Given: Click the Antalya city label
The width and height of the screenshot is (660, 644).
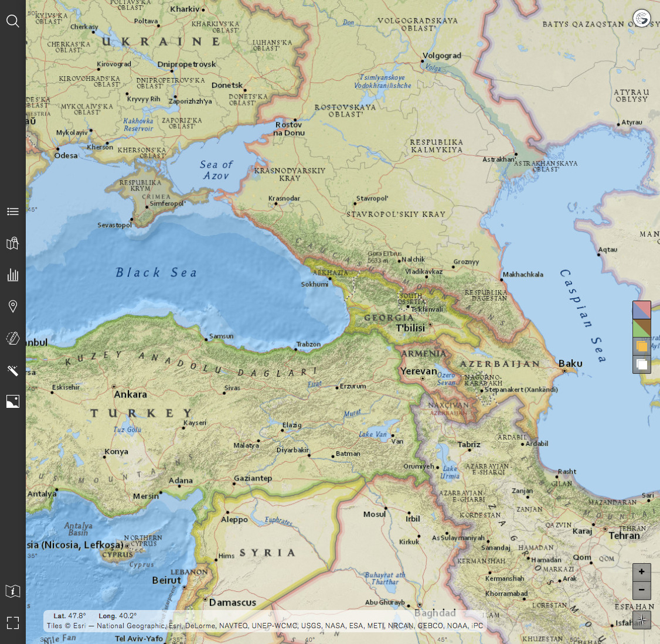Looking at the screenshot, I should [42, 494].
